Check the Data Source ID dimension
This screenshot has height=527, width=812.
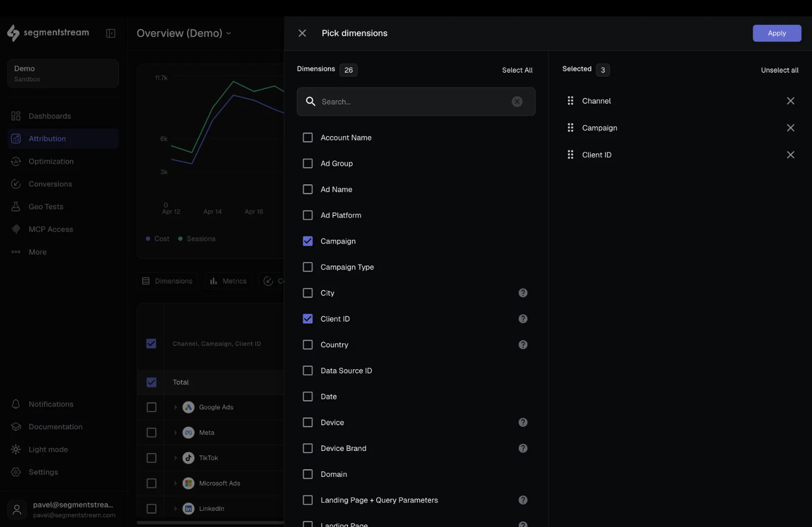coord(308,371)
